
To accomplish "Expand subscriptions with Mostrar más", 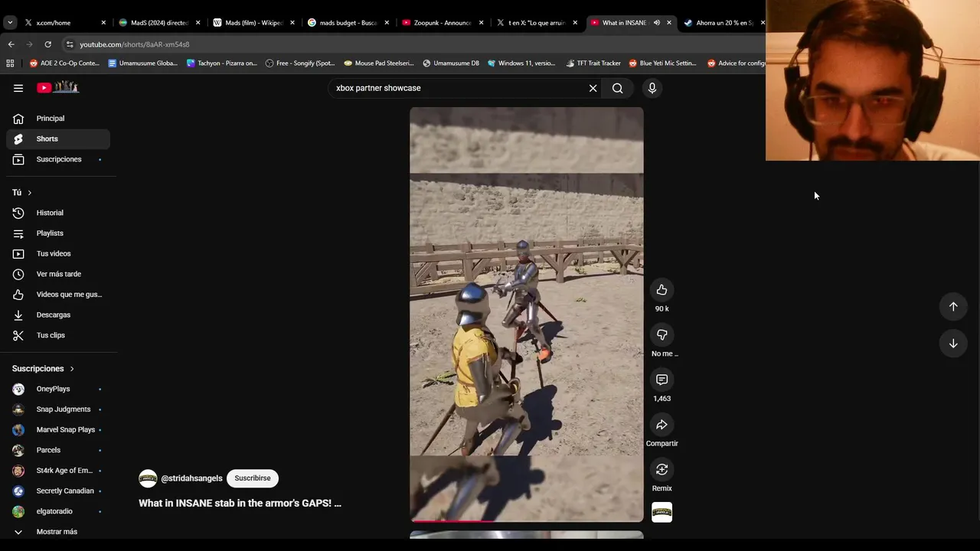I will 58,532.
